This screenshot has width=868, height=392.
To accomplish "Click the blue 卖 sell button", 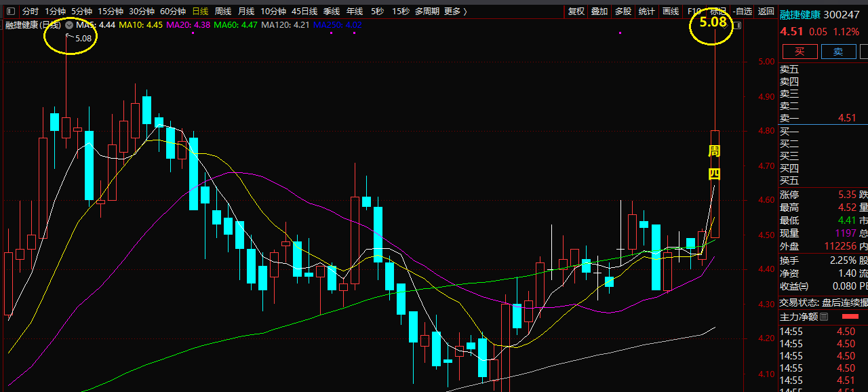I will [x=839, y=52].
